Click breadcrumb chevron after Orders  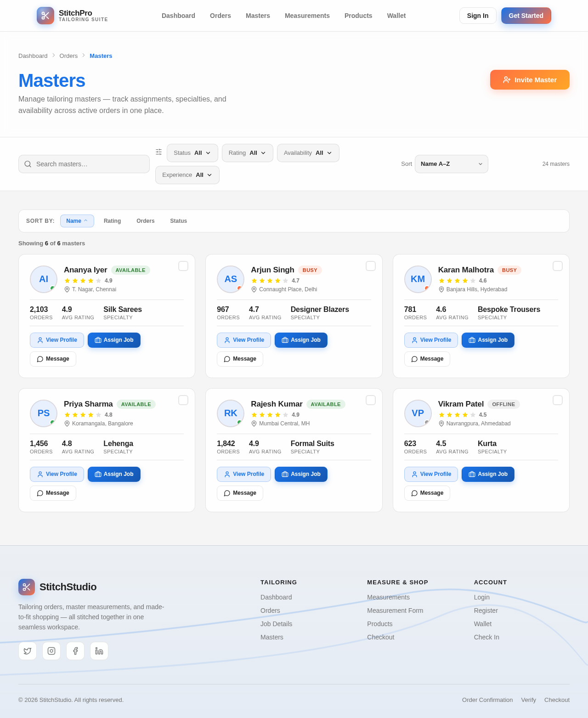84,55
